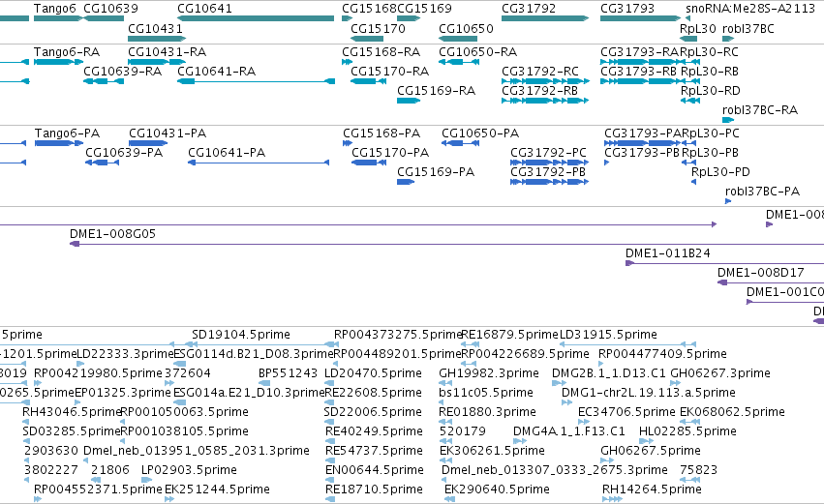This screenshot has width=824, height=504.
Task: Select the CG10431 gene label
Action: [155, 28]
